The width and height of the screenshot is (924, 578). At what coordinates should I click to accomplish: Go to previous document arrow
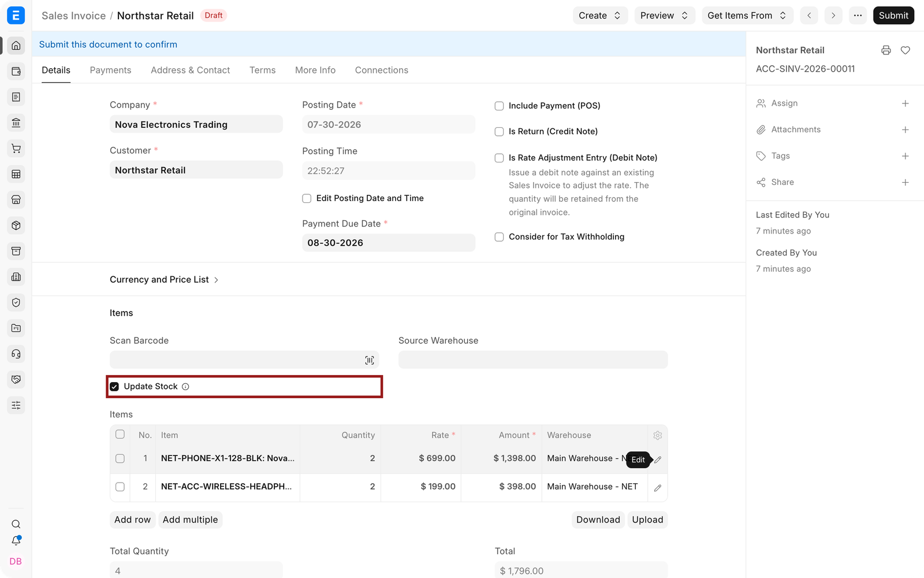point(809,16)
